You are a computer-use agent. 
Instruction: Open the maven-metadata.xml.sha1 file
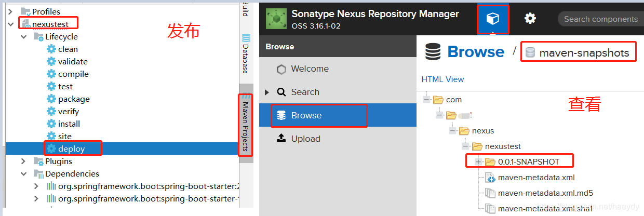[x=545, y=209]
